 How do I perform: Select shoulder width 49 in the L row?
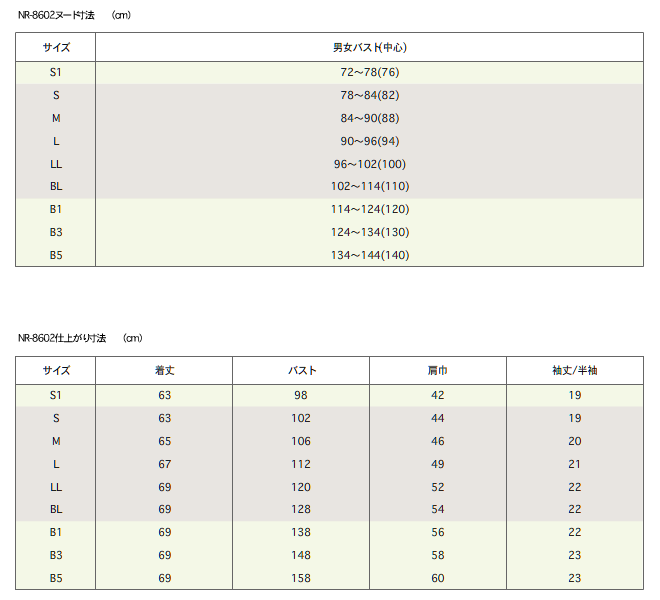pos(437,464)
